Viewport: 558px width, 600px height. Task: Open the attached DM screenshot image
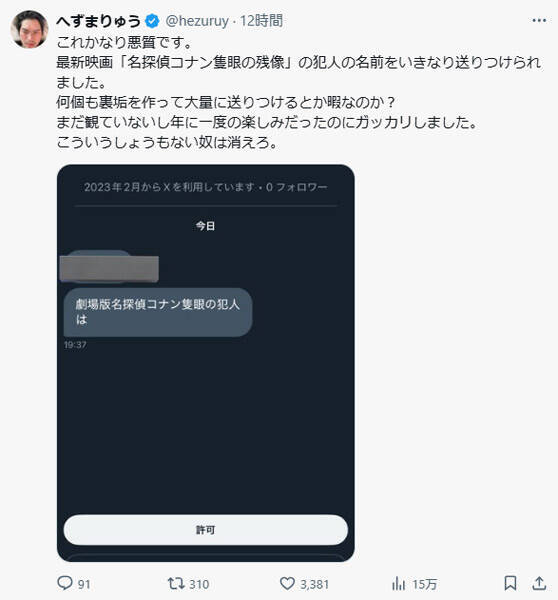point(206,363)
